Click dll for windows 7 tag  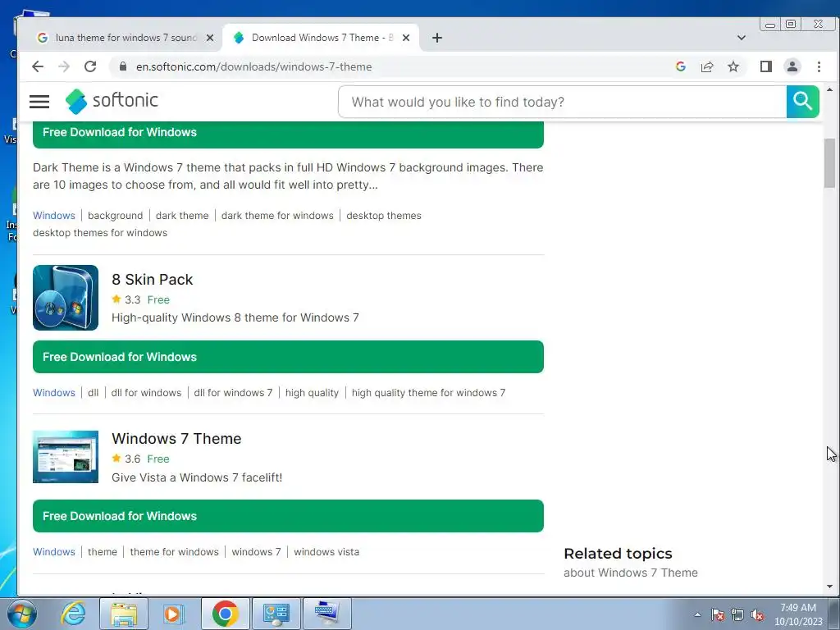[233, 393]
